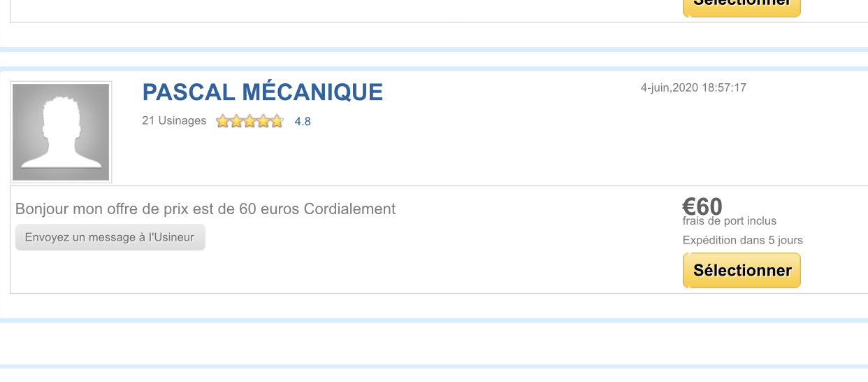
Task: Click the 21 Usinages count
Action: (x=174, y=120)
